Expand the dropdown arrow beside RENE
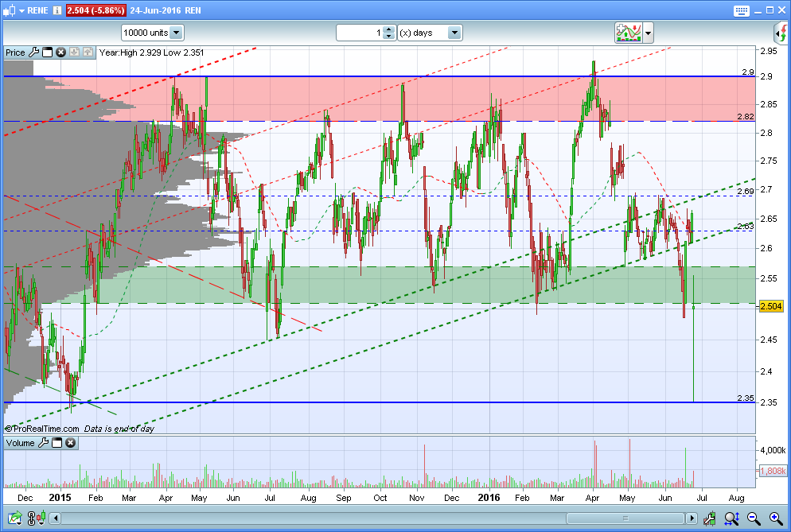 (21, 10)
